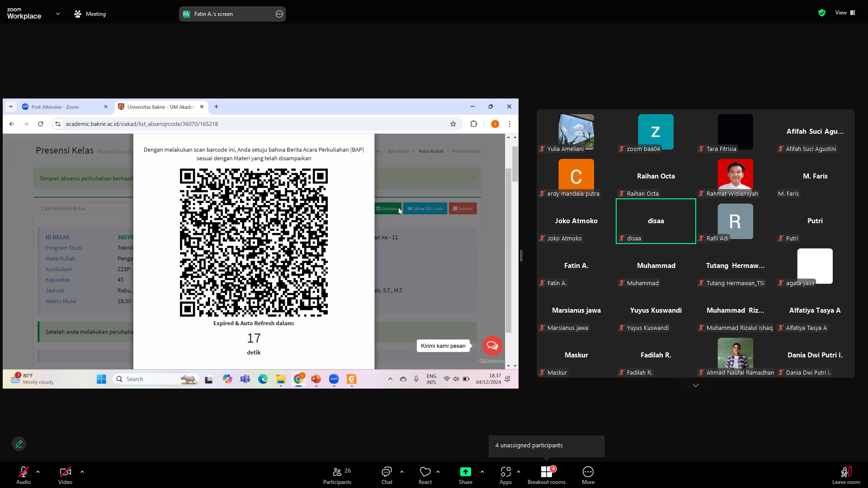Open the Chat panel
Screen dimensions: 868x488
(387, 475)
